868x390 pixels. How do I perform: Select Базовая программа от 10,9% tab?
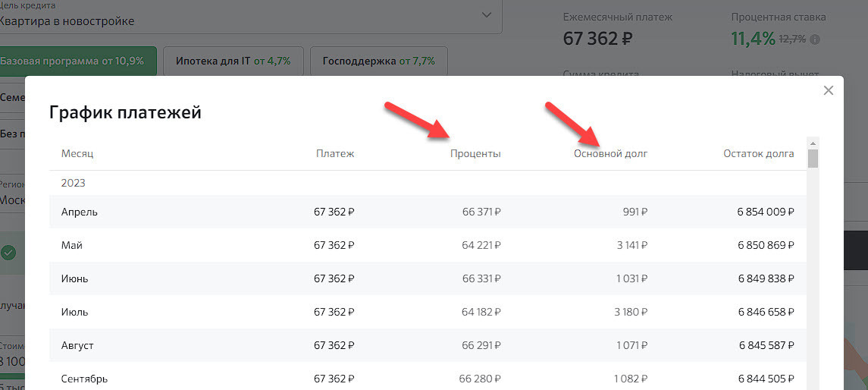[x=77, y=61]
